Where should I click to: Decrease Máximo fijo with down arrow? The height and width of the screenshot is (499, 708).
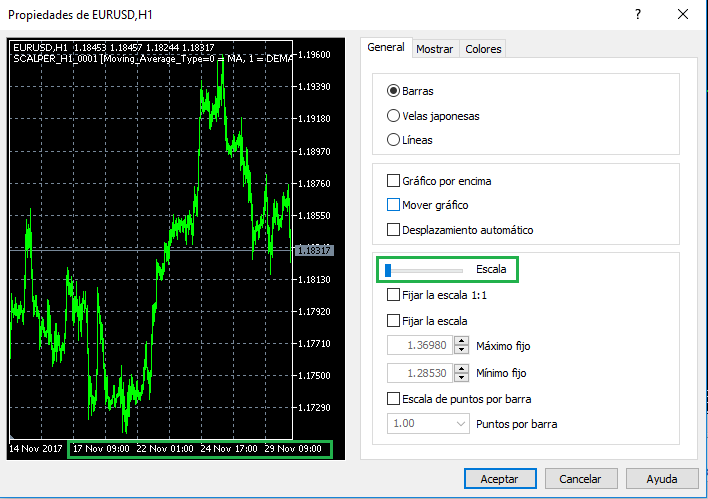(461, 349)
